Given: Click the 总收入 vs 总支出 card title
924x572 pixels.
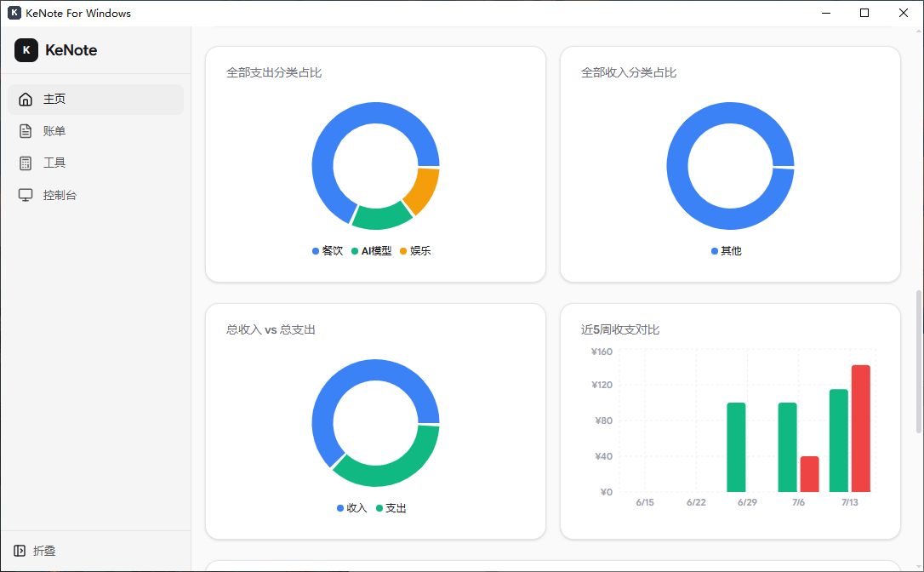Looking at the screenshot, I should click(271, 329).
